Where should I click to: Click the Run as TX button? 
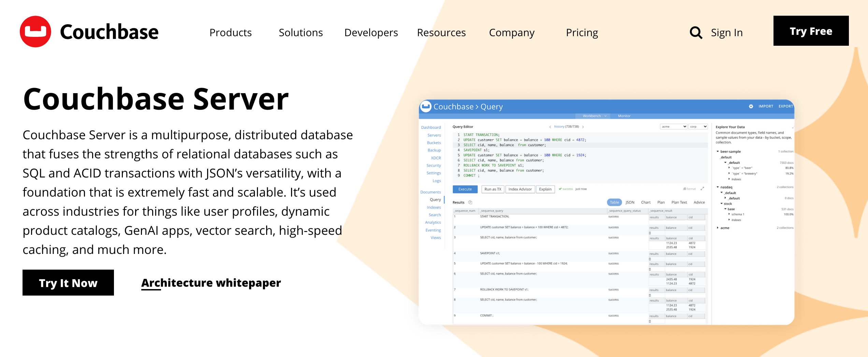click(x=493, y=189)
